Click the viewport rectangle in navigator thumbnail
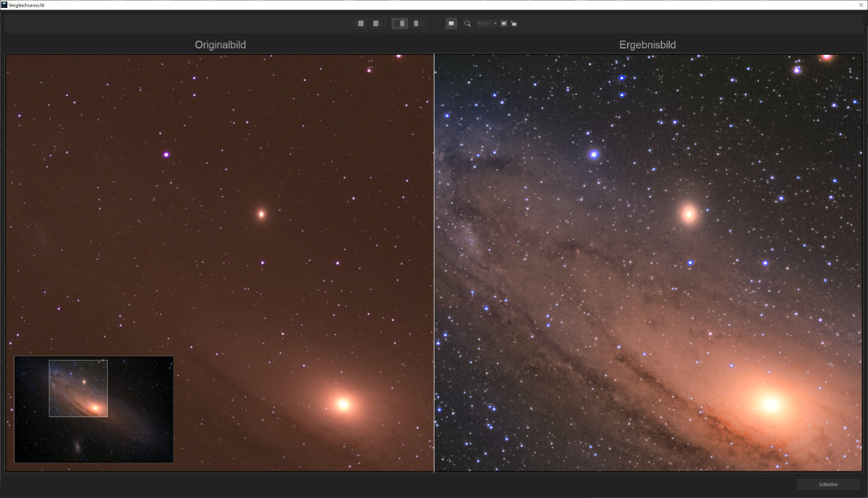This screenshot has width=868, height=498. click(x=78, y=388)
